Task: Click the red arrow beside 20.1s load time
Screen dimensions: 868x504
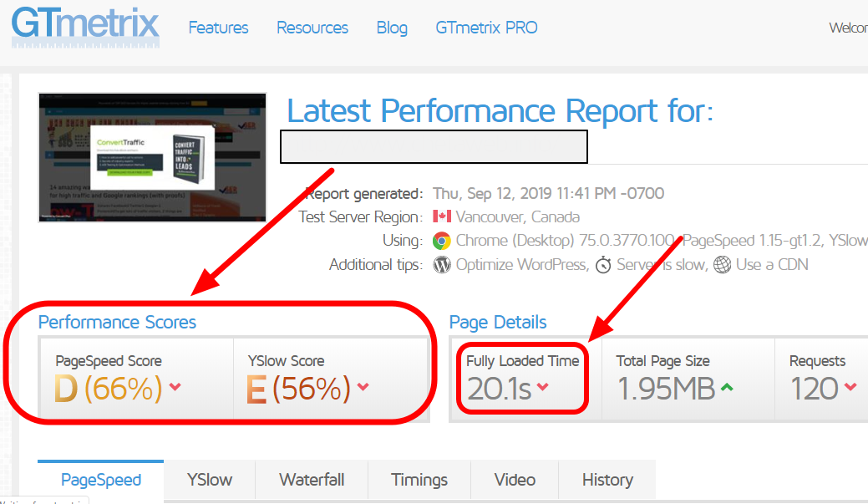Action: [542, 387]
